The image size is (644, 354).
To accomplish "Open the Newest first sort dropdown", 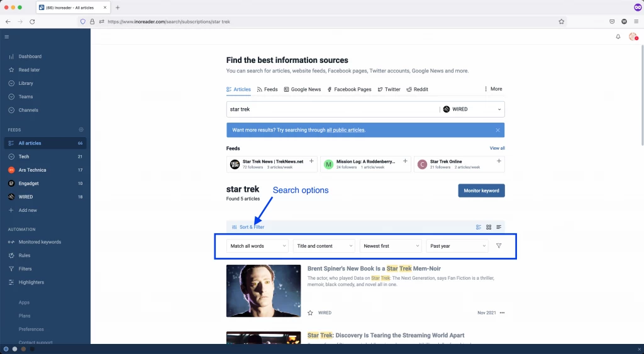I will 391,246.
